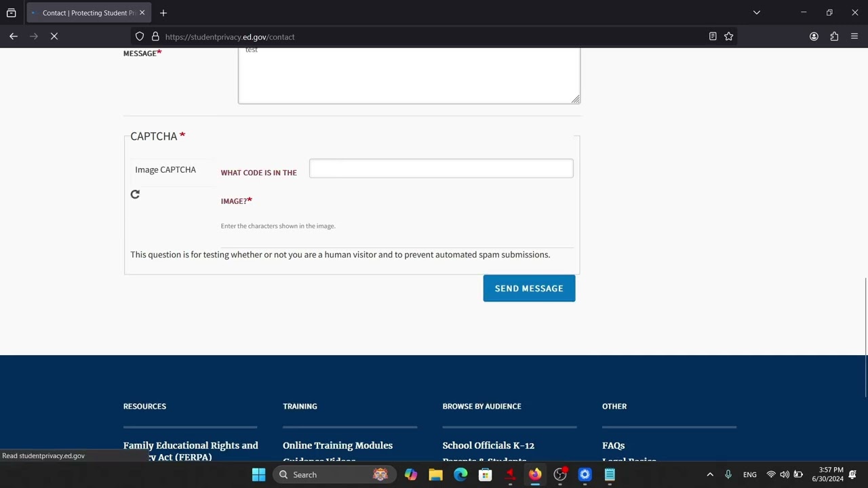Toggle reader view
868x488 pixels.
click(x=713, y=37)
